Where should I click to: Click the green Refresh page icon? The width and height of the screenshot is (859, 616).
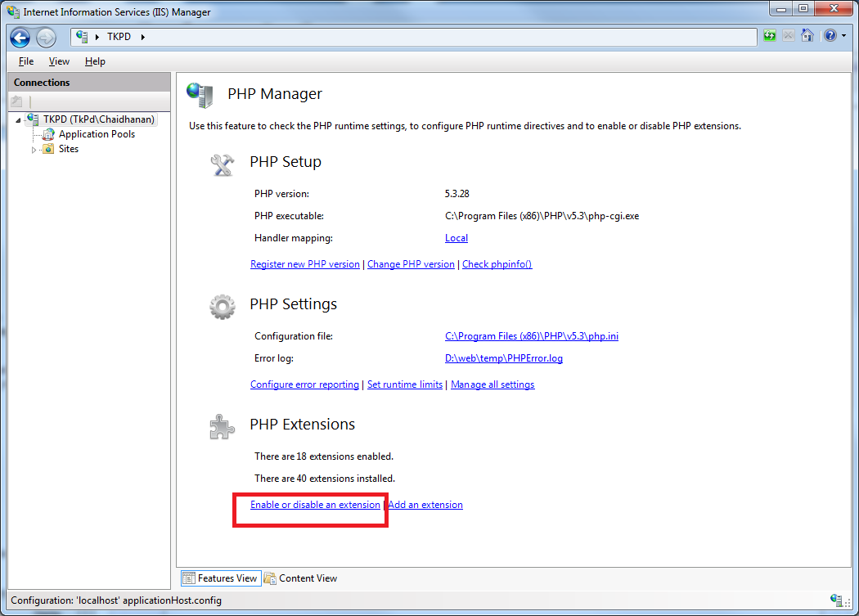(770, 36)
